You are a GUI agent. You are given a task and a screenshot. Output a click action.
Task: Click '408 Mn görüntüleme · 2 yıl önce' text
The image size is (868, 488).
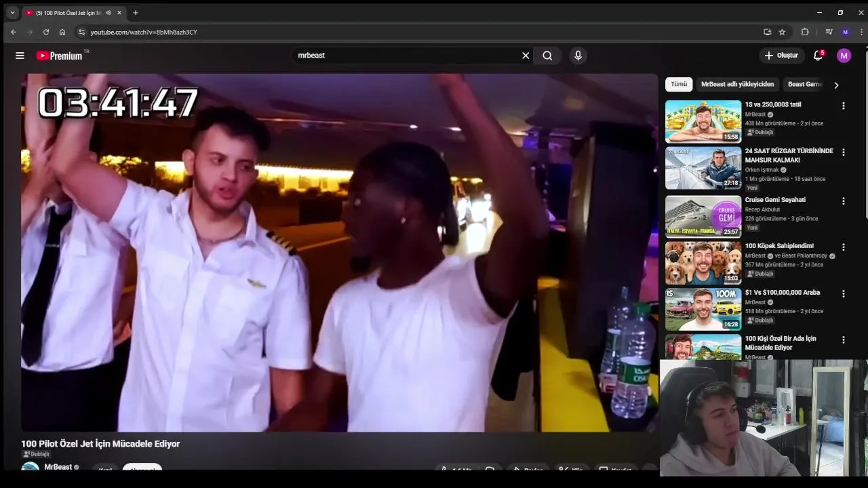click(x=784, y=123)
